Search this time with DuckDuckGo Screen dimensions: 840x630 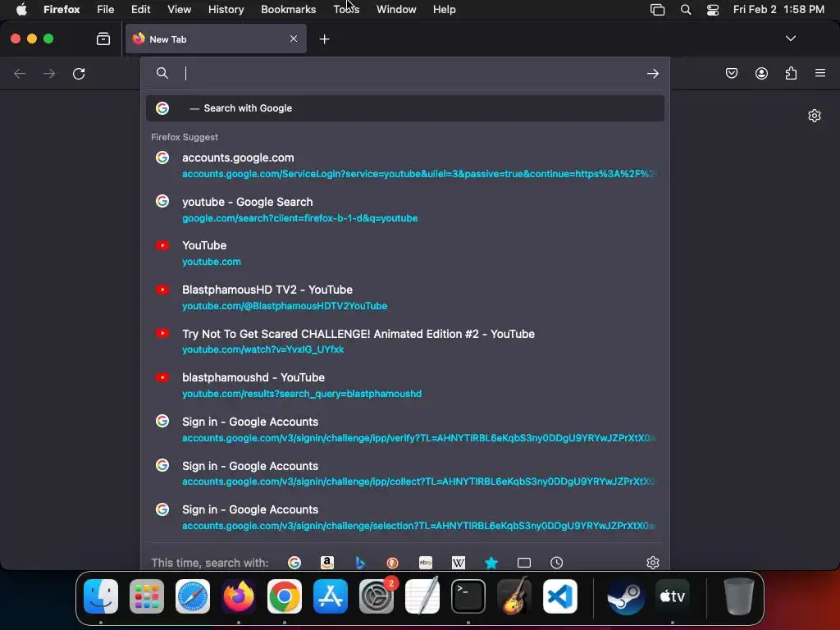(x=393, y=563)
